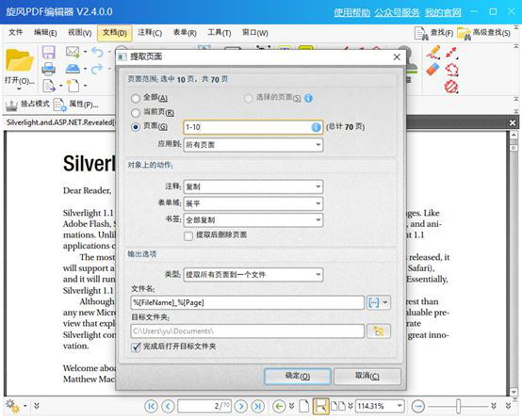Open the 书签 全部复制 dropdown

point(253,220)
